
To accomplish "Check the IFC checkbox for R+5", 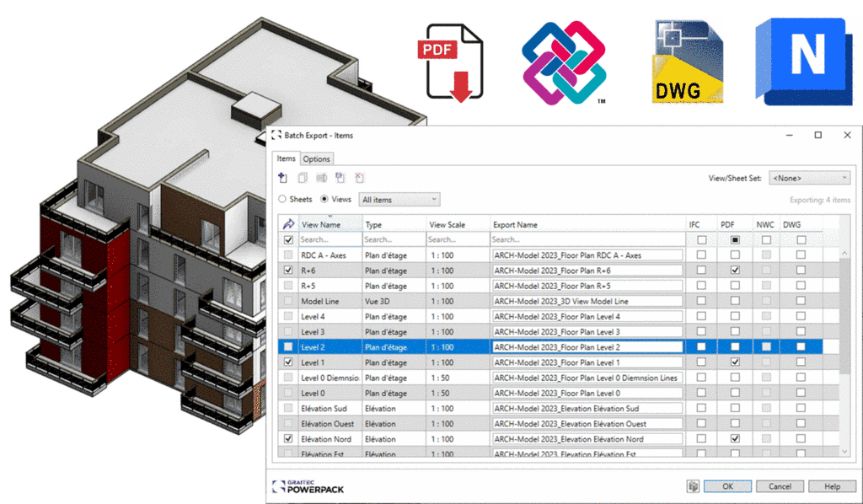I will coord(701,286).
